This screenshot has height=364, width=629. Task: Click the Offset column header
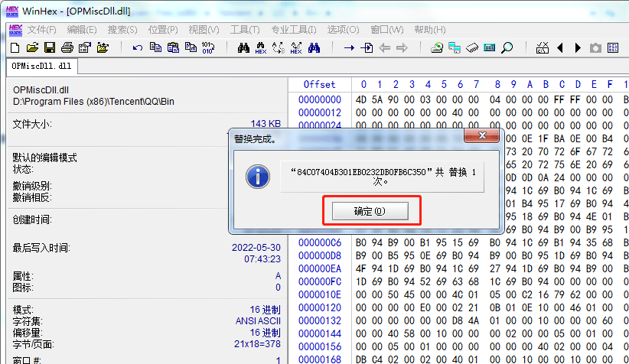point(319,85)
